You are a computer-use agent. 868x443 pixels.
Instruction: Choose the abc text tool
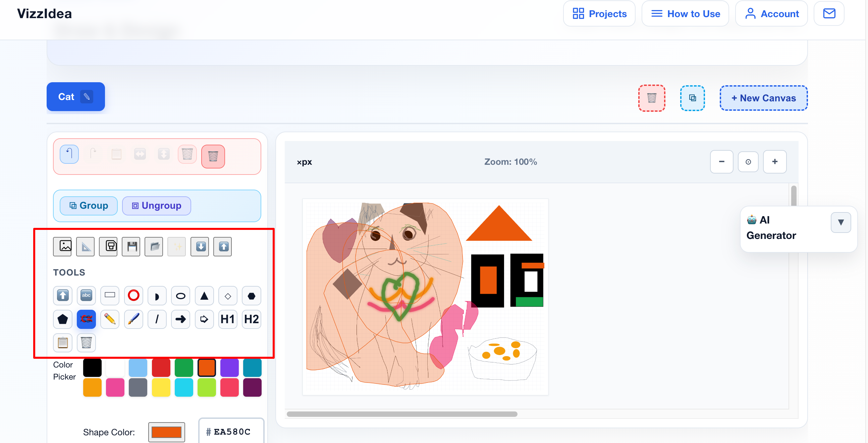point(86,295)
